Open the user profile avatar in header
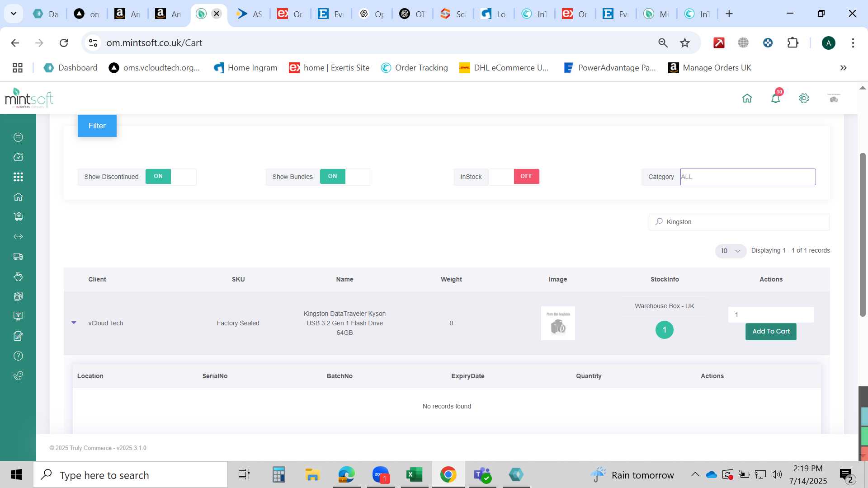 point(834,98)
